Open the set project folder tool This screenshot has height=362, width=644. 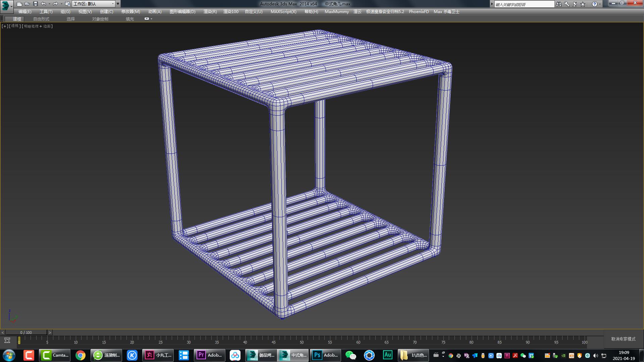67,4
